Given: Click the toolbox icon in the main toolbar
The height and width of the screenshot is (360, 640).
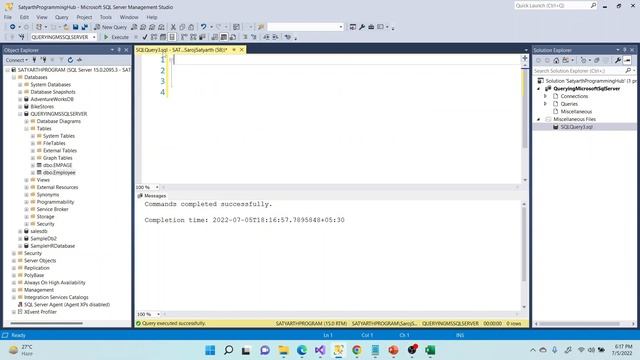Looking at the screenshot, I should coord(371,27).
